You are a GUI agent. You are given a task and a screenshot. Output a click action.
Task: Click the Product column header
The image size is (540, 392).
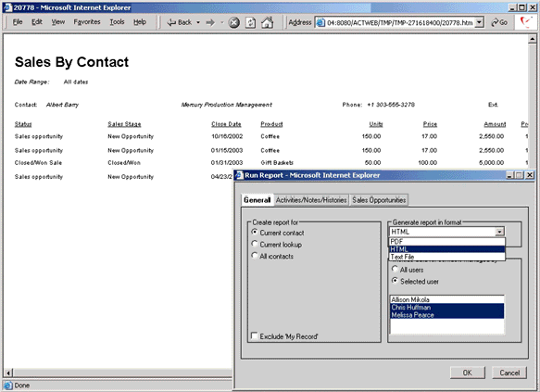(x=271, y=124)
